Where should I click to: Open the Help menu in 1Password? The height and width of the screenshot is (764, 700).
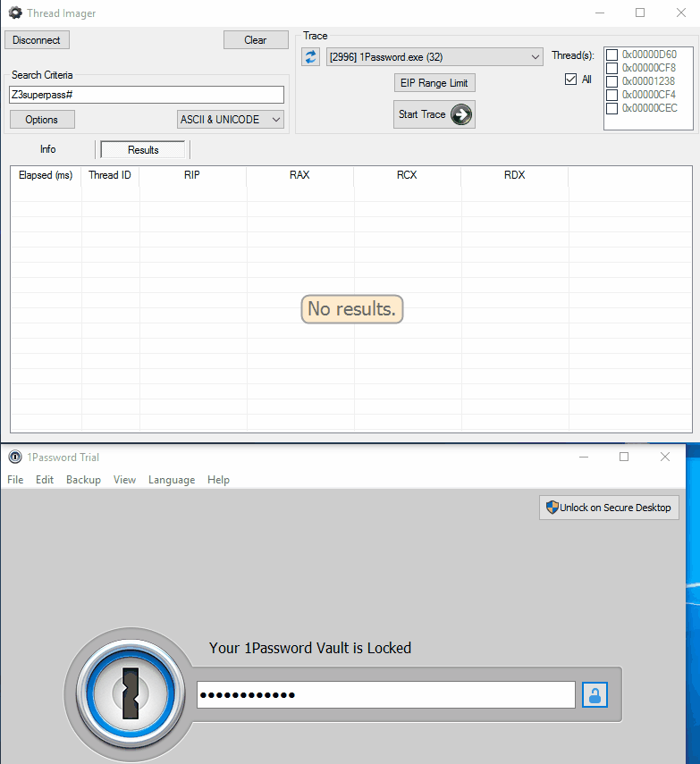218,480
